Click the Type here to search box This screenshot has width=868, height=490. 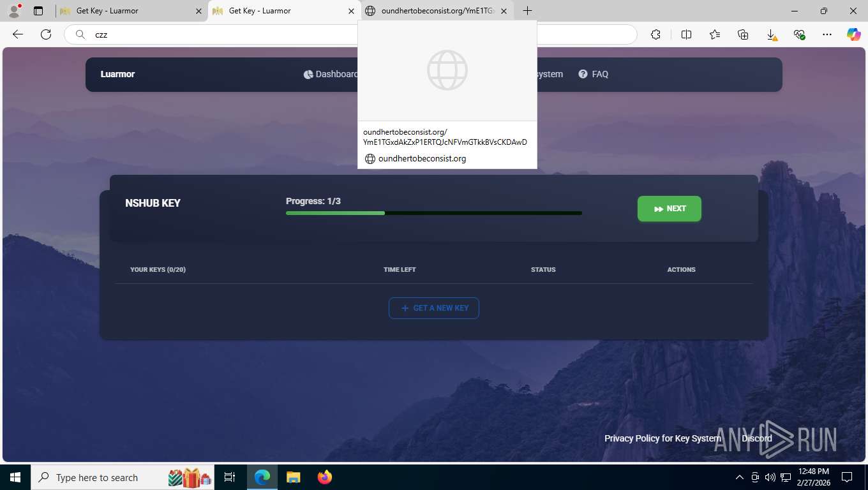click(123, 477)
